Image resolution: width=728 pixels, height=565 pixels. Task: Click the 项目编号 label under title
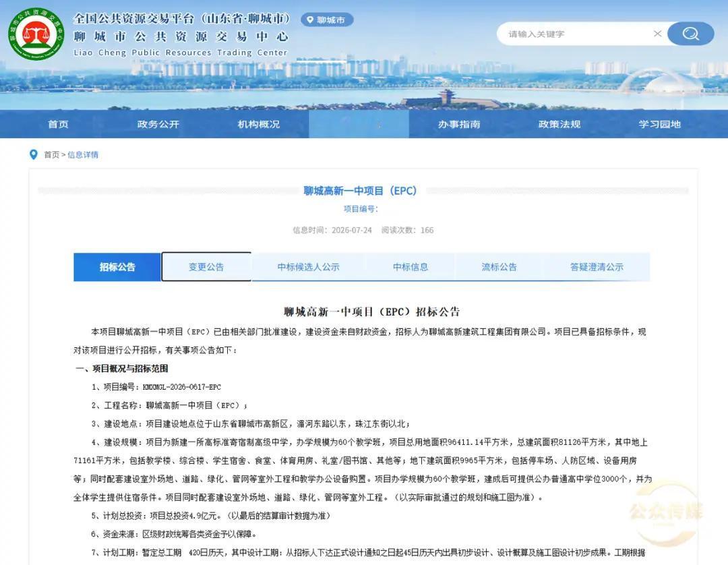(x=361, y=209)
